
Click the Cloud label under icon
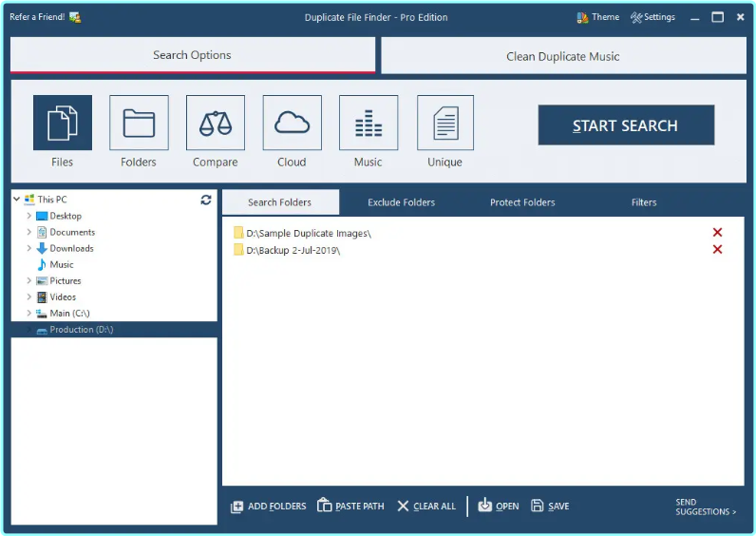pyautogui.click(x=292, y=163)
